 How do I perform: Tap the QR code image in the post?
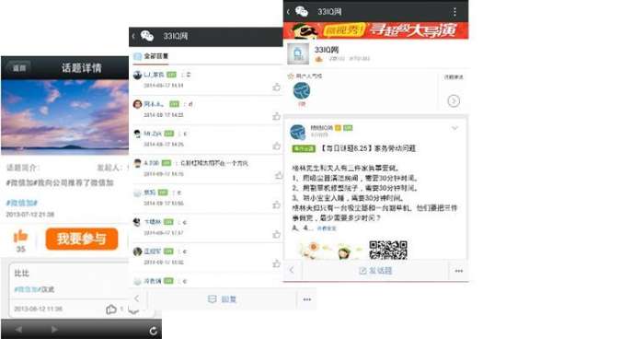388,250
